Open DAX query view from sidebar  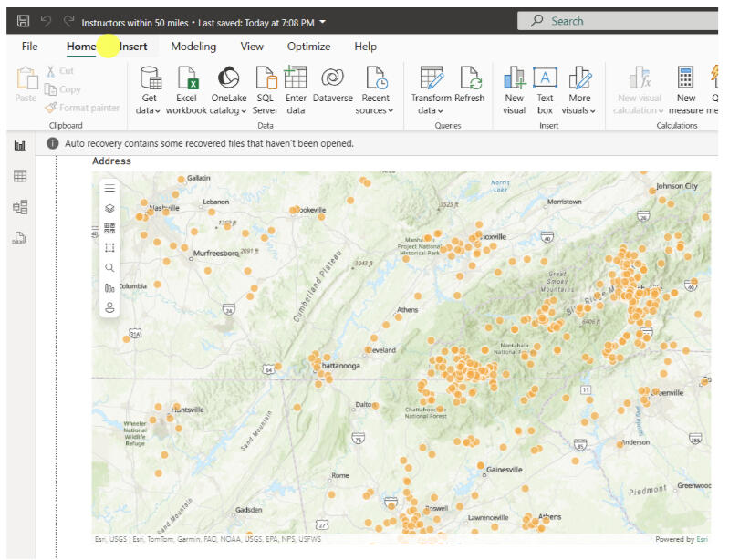pyautogui.click(x=20, y=239)
